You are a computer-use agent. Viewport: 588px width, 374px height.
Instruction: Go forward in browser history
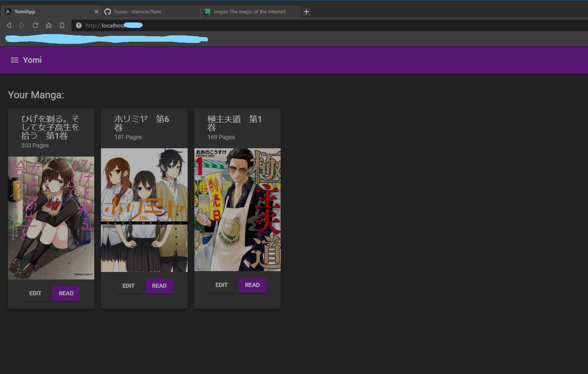coord(22,25)
